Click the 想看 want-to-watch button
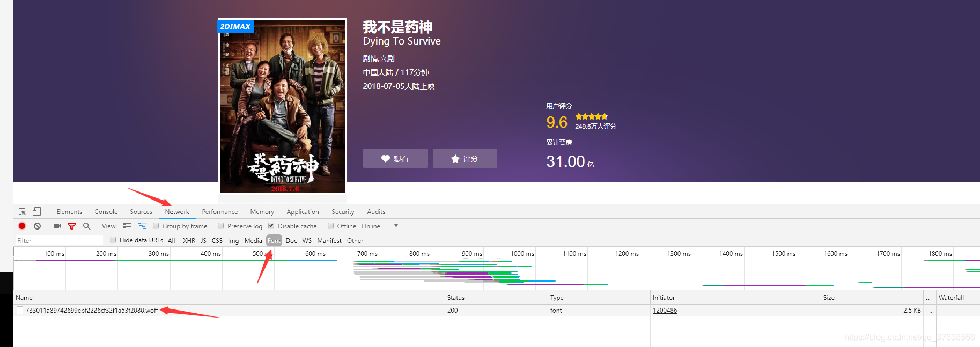Image resolution: width=980 pixels, height=347 pixels. tap(395, 158)
